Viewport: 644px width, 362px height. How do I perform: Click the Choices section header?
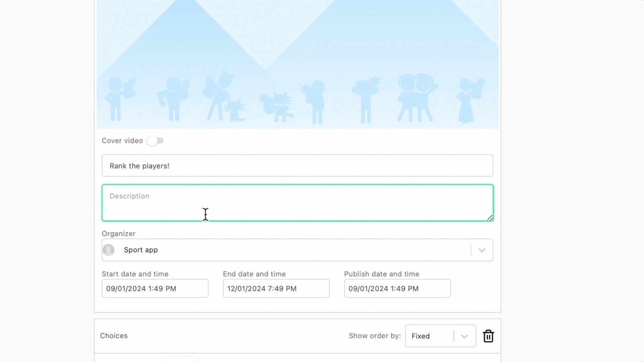pyautogui.click(x=114, y=336)
